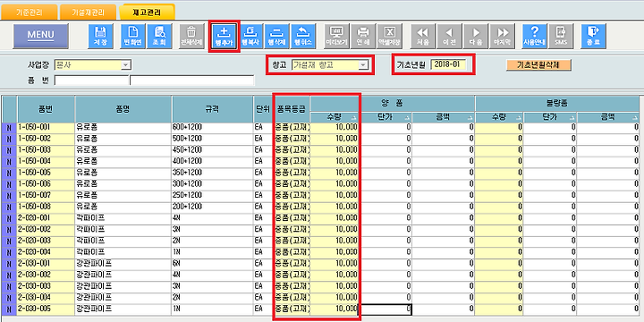Select cell 1-050-003 in 품번 column
644x322 pixels.
point(46,150)
